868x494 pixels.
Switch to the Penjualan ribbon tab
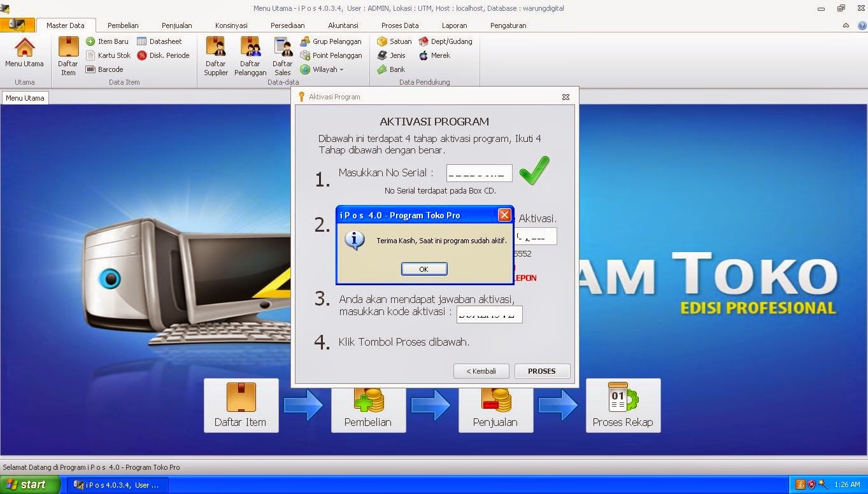tap(176, 25)
